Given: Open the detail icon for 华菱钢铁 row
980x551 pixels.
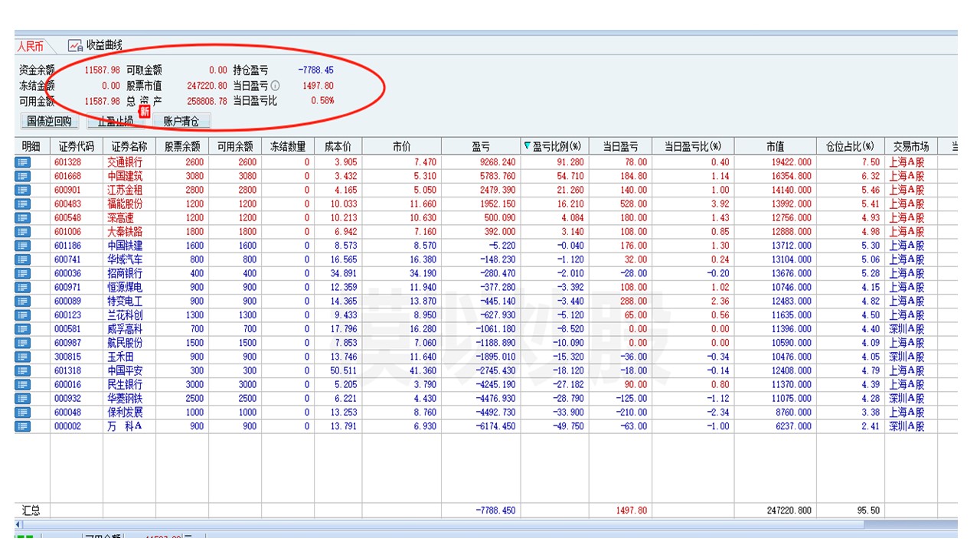Looking at the screenshot, I should 22,398.
